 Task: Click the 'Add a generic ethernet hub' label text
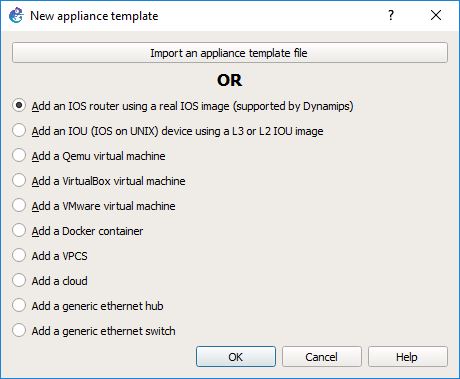(x=97, y=306)
